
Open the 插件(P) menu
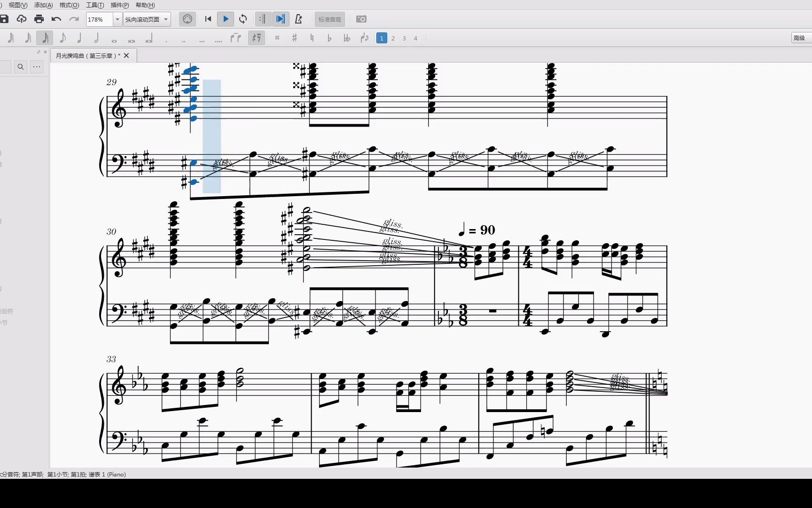pos(119,5)
